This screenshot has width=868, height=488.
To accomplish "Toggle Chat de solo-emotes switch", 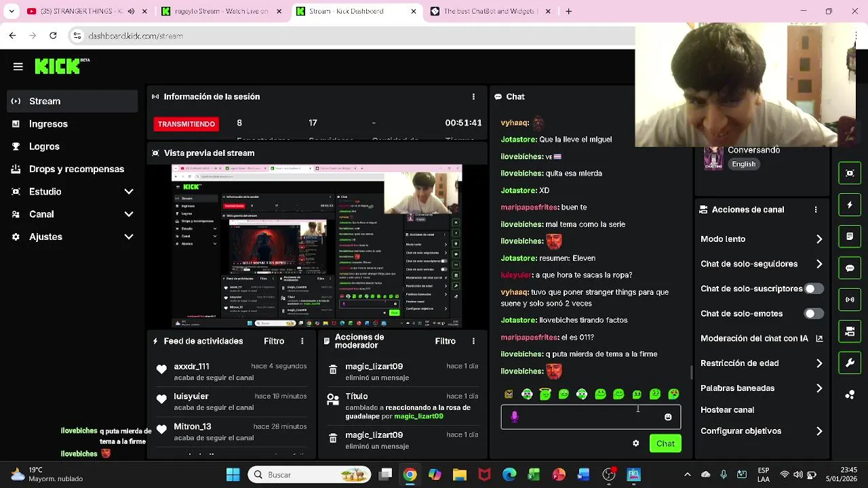I will (x=814, y=314).
